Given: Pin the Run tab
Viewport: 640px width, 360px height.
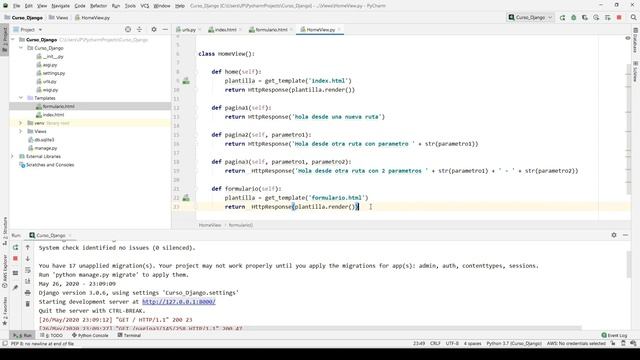Looking at the screenshot, I should (x=16, y=287).
